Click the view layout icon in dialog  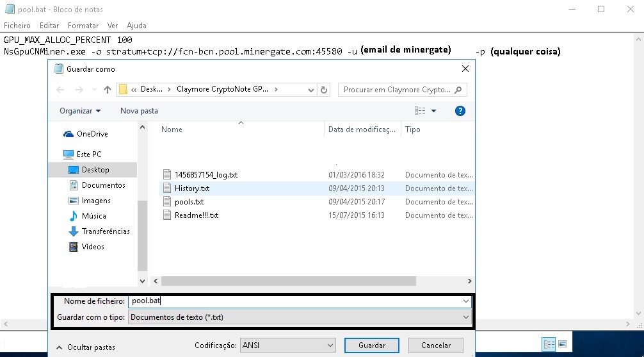[420, 111]
